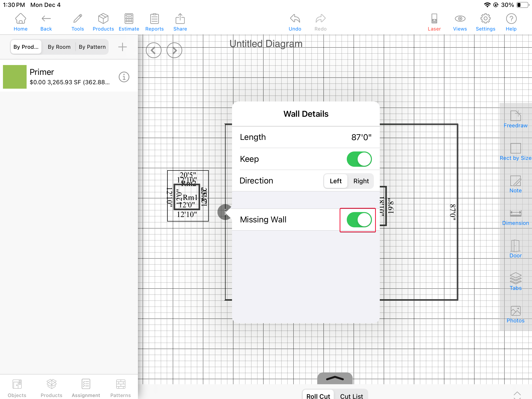
Task: Go to the next diagram arrow
Action: [174, 50]
